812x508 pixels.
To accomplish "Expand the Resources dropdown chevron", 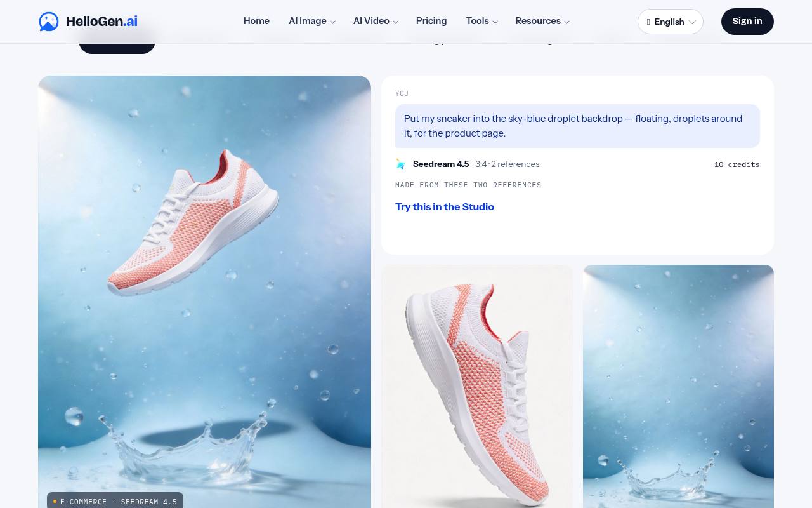I will (x=566, y=22).
